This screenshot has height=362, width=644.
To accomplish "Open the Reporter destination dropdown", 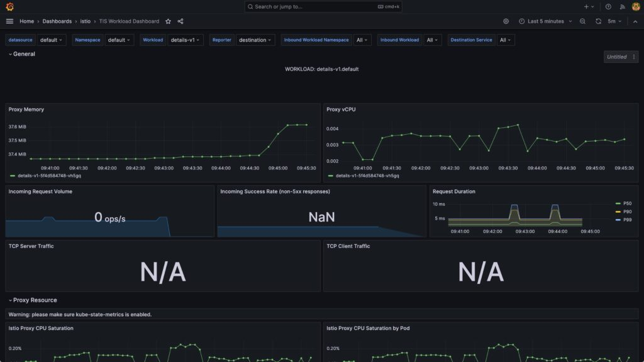I will [x=255, y=40].
